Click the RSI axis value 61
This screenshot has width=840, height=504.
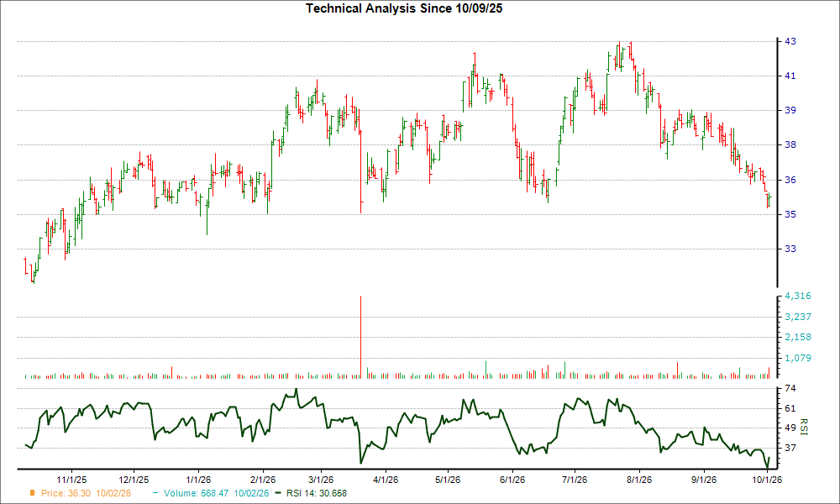coord(790,409)
